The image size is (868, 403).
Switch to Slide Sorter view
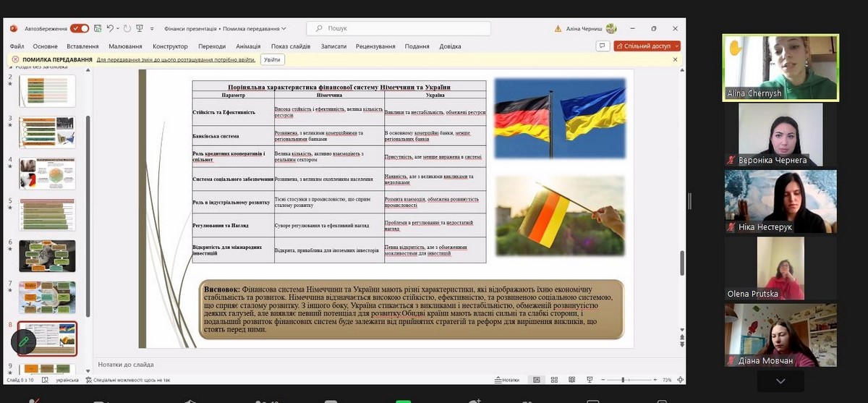tap(553, 380)
